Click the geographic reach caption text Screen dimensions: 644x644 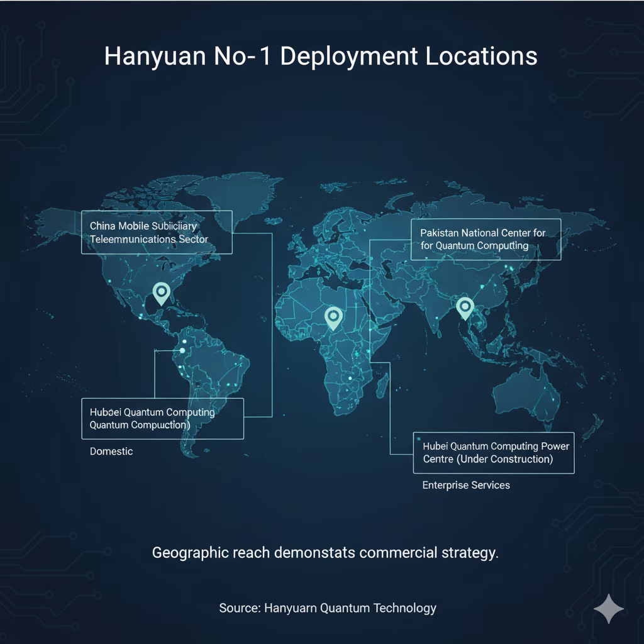pos(325,552)
